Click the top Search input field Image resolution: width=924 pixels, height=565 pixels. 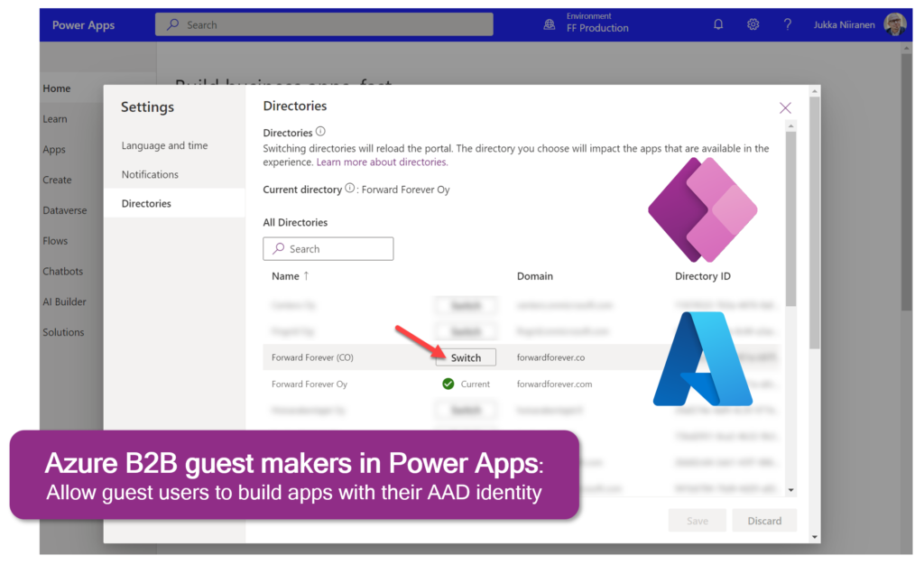[324, 24]
